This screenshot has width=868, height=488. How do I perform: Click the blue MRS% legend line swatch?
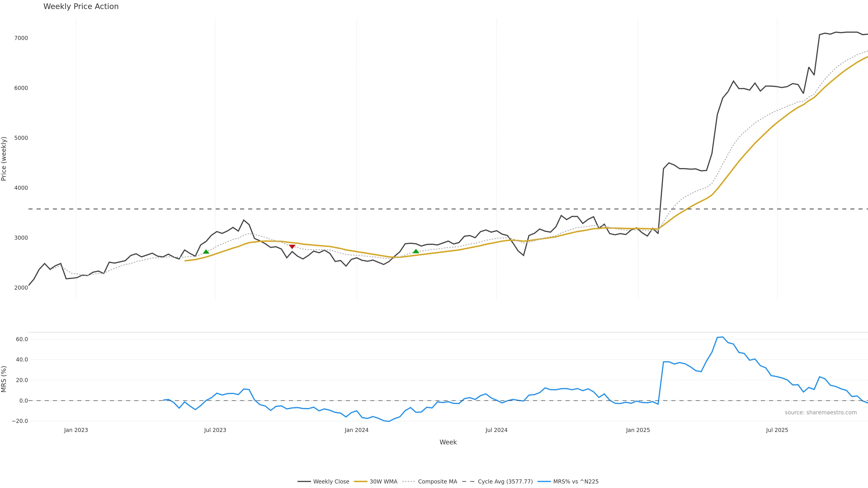tap(544, 482)
